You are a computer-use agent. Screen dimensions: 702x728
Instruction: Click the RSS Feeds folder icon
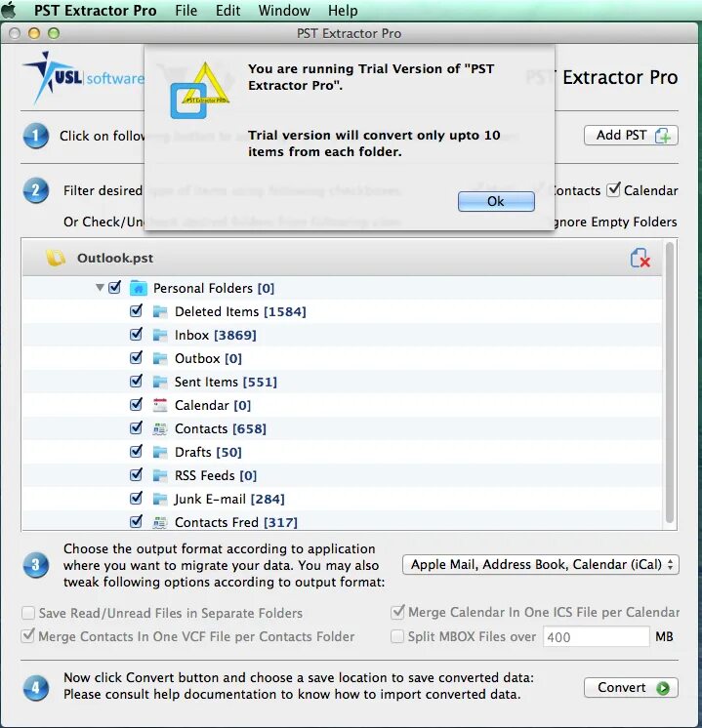click(160, 475)
